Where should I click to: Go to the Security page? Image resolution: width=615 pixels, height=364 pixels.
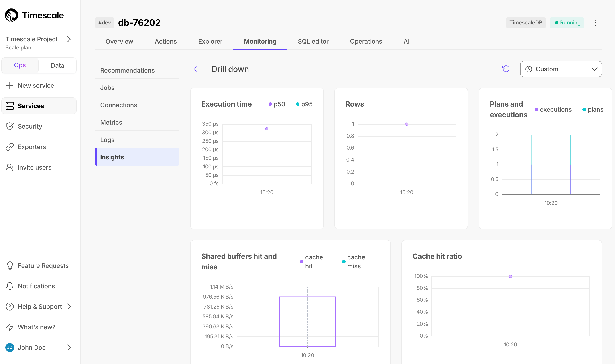pyautogui.click(x=30, y=126)
